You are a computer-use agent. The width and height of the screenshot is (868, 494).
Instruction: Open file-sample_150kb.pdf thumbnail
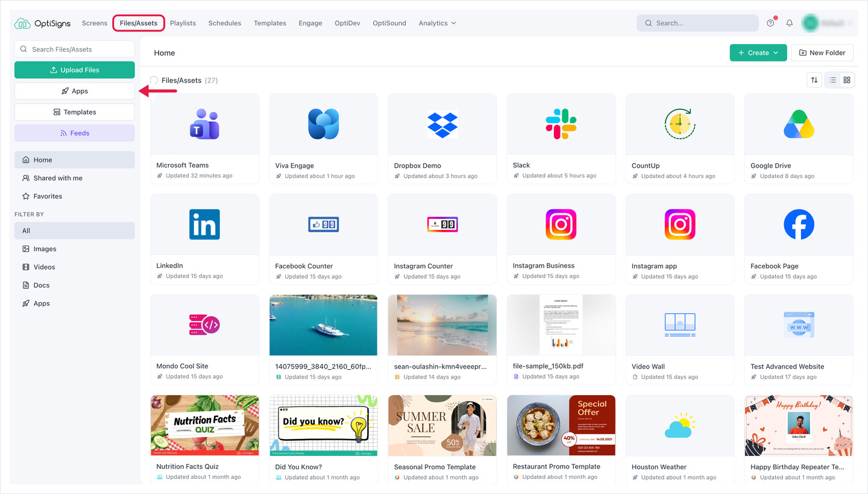pyautogui.click(x=561, y=325)
